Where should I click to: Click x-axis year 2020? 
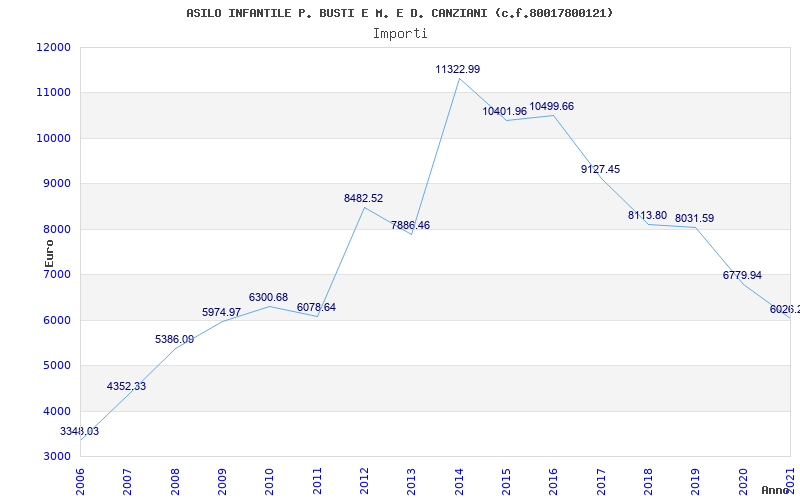point(743,482)
